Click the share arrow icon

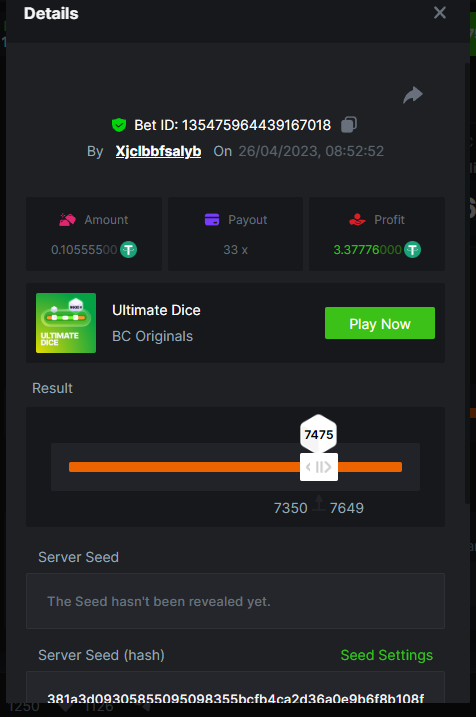click(x=413, y=95)
